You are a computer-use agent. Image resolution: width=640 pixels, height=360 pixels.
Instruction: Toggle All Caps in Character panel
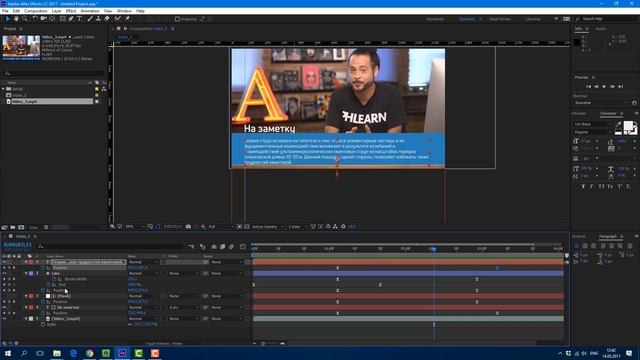[601, 186]
